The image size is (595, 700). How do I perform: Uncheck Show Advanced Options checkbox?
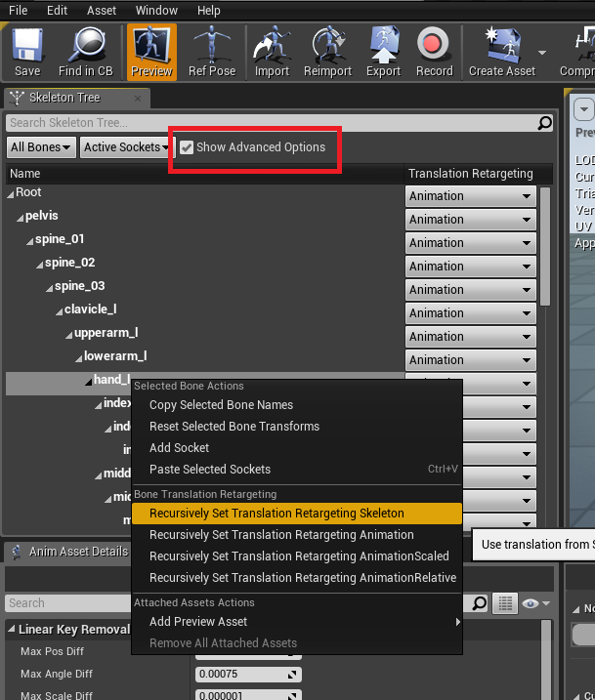click(x=187, y=147)
